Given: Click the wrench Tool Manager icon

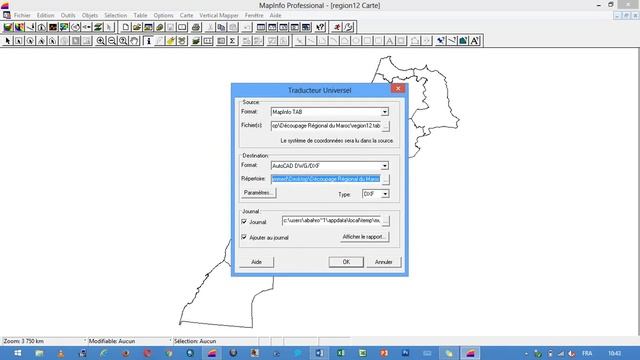Looking at the screenshot, I should pyautogui.click(x=348, y=27).
